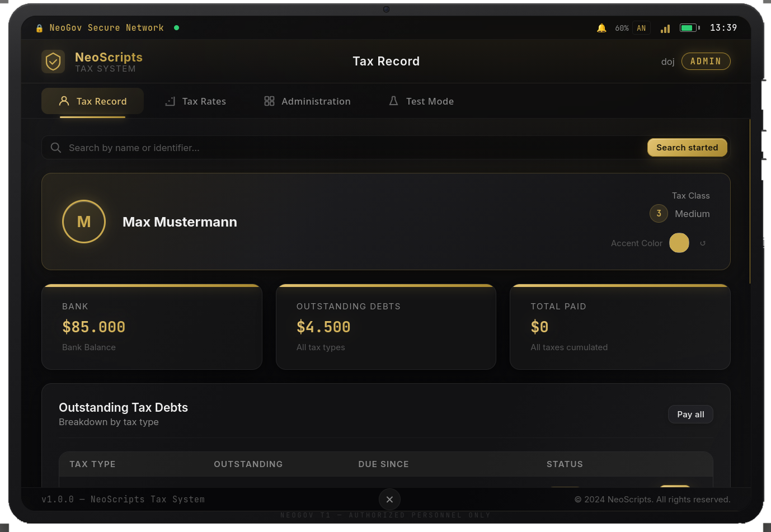
Task: Click the battery indicator icon
Action: (x=690, y=28)
